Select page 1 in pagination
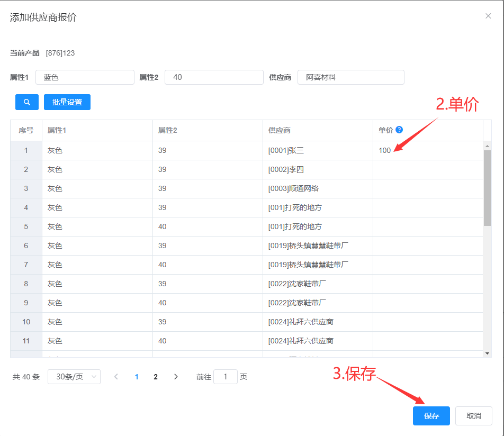This screenshot has height=436, width=504. point(137,377)
